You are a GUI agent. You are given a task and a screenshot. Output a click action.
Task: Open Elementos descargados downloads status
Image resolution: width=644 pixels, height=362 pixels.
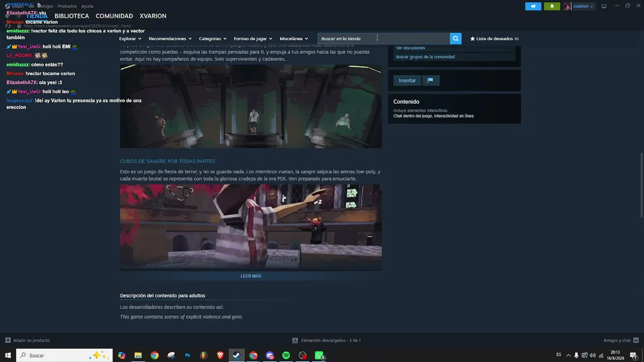(x=327, y=340)
